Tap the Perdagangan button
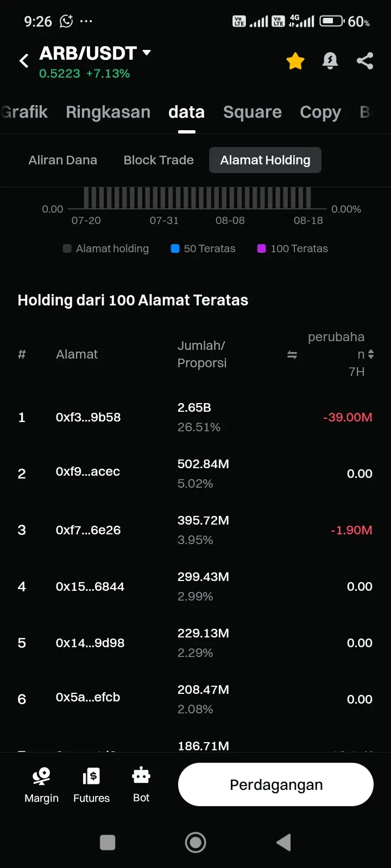391x868 pixels. pyautogui.click(x=276, y=784)
